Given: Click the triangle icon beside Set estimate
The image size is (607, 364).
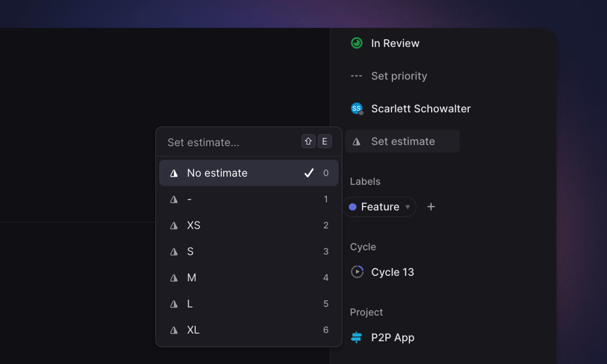Looking at the screenshot, I should [x=356, y=141].
